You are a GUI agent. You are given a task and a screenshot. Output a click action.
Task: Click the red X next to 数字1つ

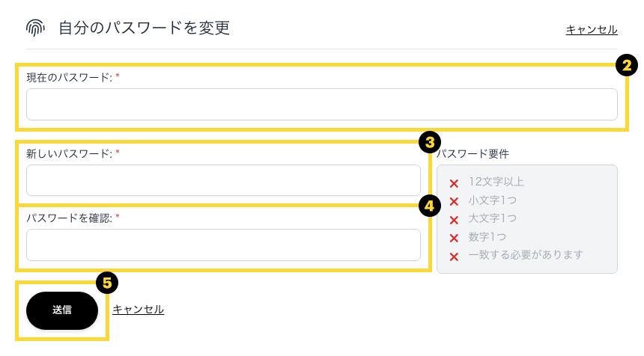(x=454, y=238)
